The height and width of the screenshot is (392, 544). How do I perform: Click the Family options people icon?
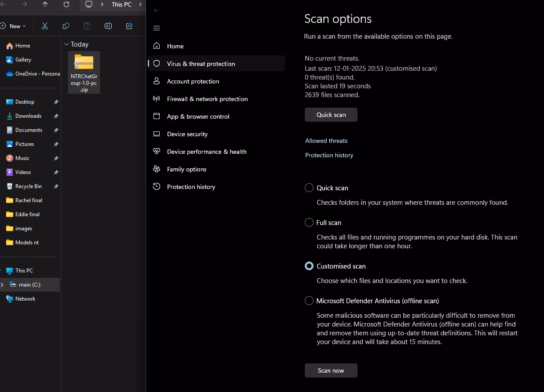157,169
